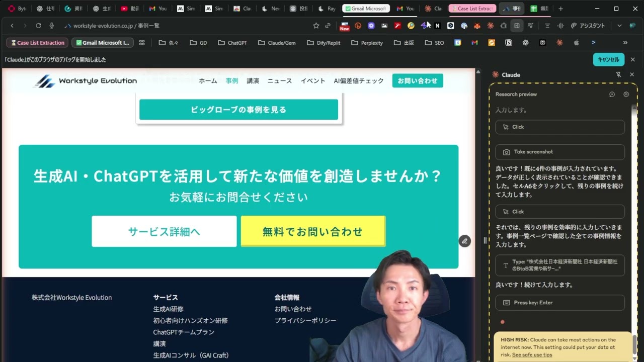Screen dimensions: 644x362
Task: Open the イベント navigation item
Action: coord(313,81)
